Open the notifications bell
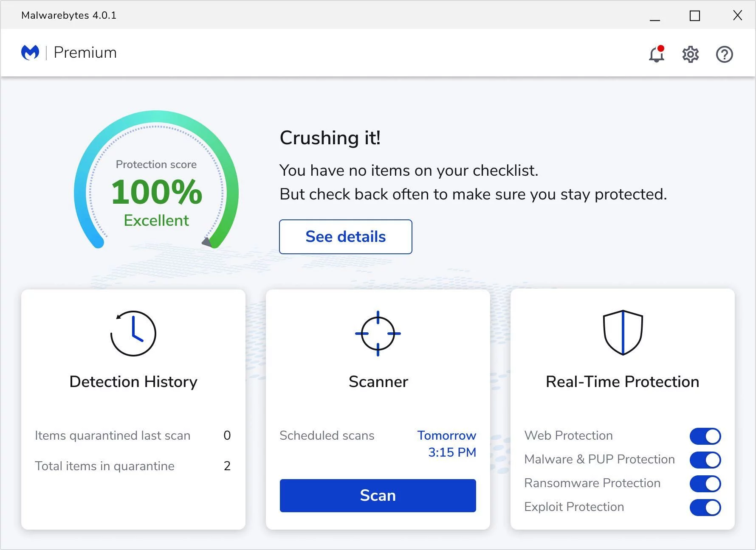Screen dimensions: 756x550 tap(655, 55)
